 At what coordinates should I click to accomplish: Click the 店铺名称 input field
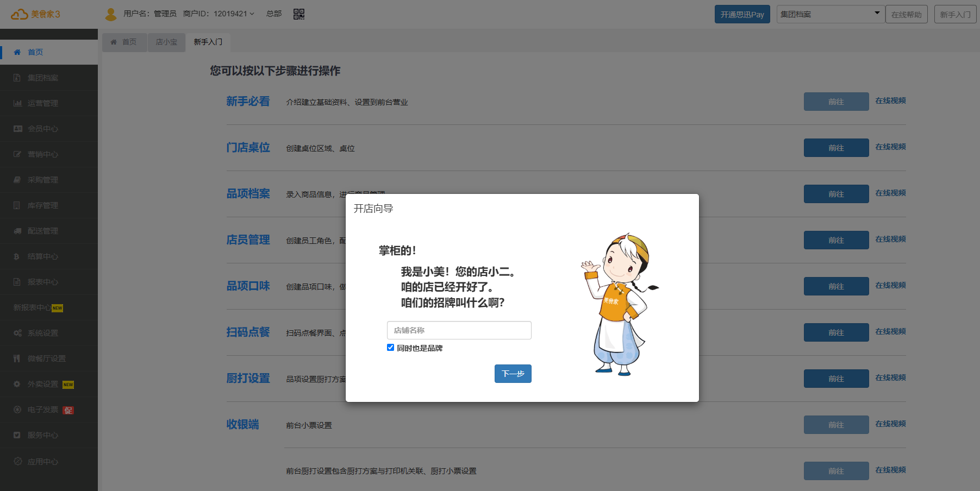459,330
